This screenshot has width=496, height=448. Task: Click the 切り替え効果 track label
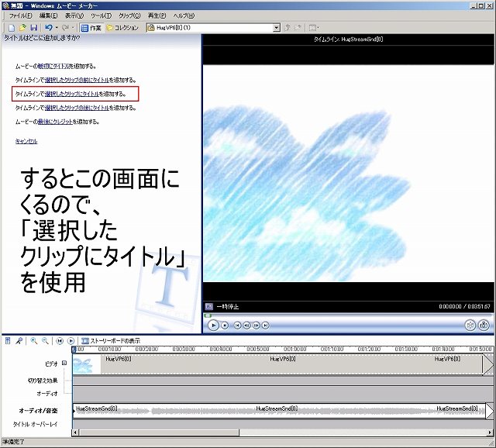(x=43, y=381)
